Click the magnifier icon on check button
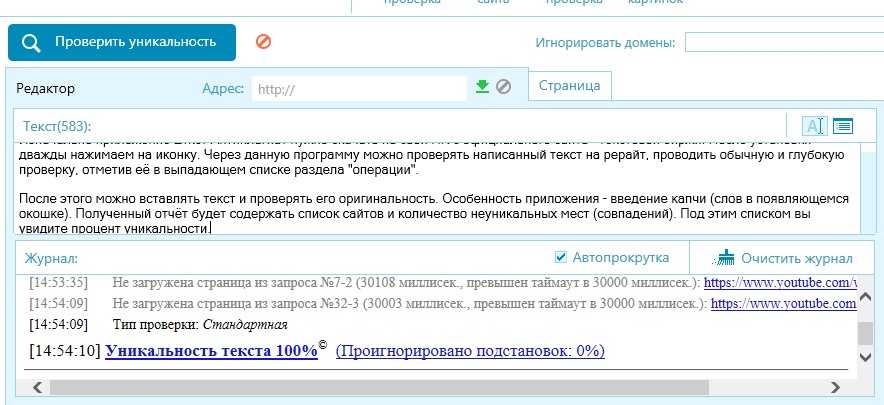 pyautogui.click(x=32, y=42)
